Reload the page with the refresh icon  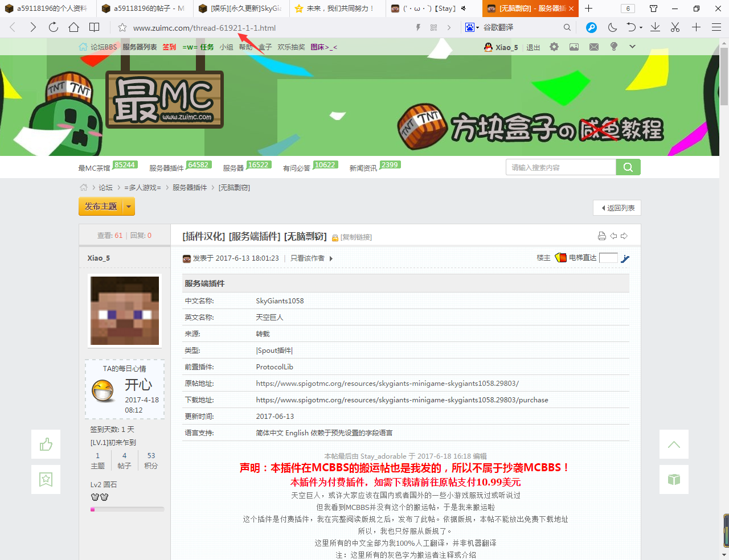coord(54,27)
